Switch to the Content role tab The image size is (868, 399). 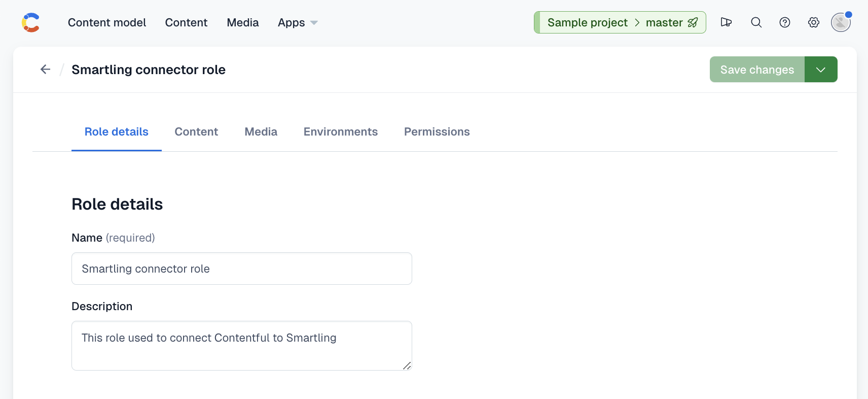tap(196, 132)
